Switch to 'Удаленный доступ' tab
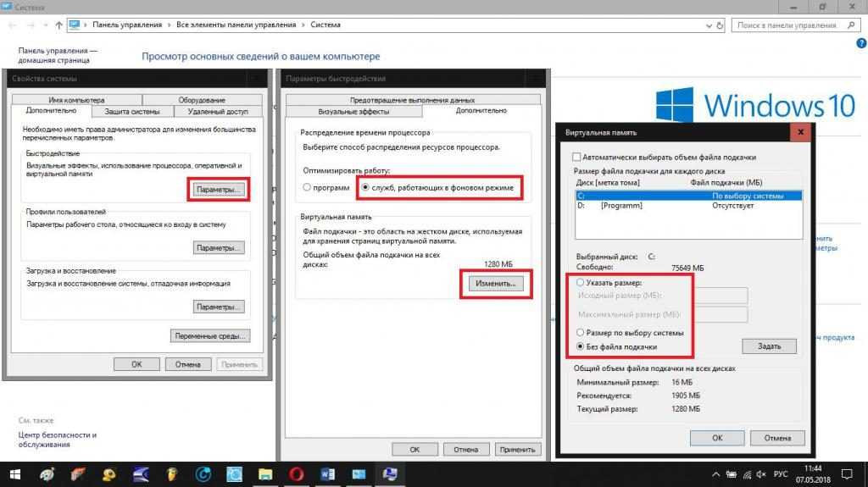868x487 pixels. click(x=218, y=111)
